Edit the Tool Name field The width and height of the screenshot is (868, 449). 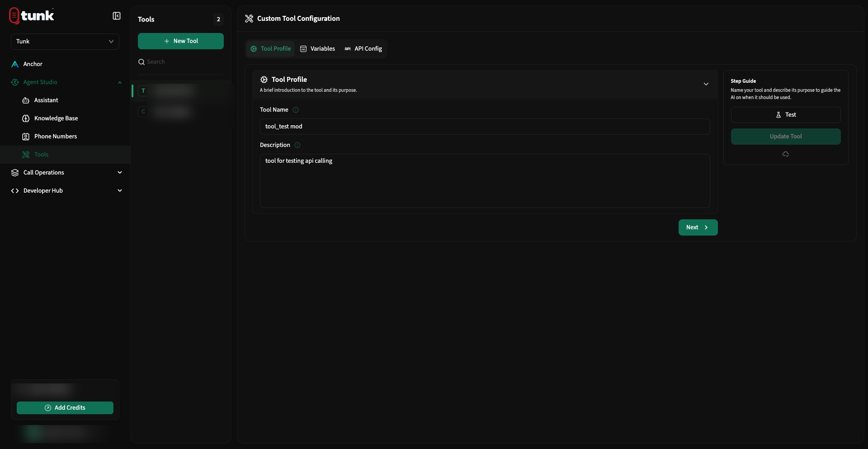485,127
